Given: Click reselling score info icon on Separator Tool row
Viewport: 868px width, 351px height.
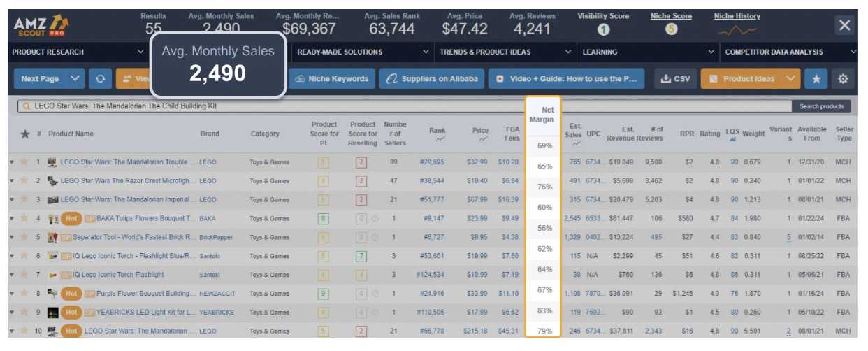Looking at the screenshot, I should [x=375, y=237].
